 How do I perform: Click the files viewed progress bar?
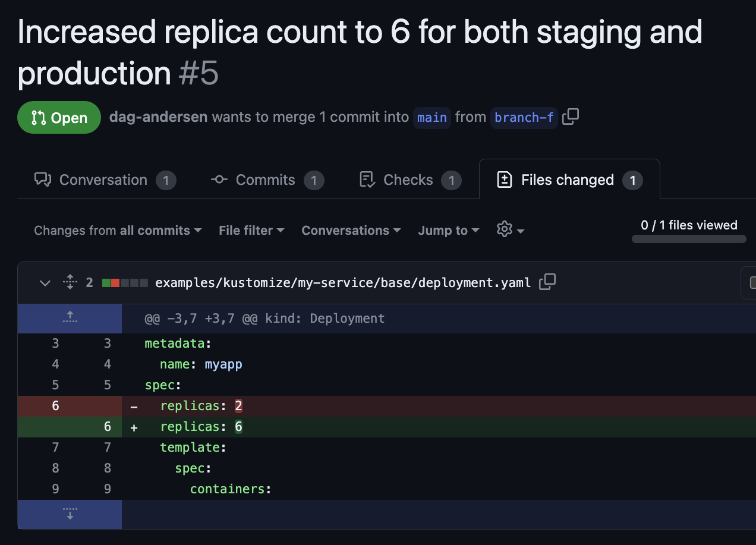(x=688, y=239)
